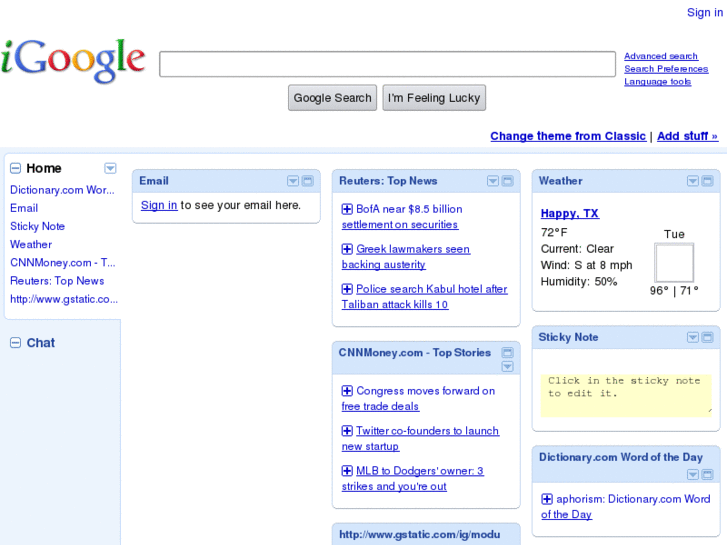Minimize the Weather gadget
This screenshot has width=727, height=545.
[708, 181]
